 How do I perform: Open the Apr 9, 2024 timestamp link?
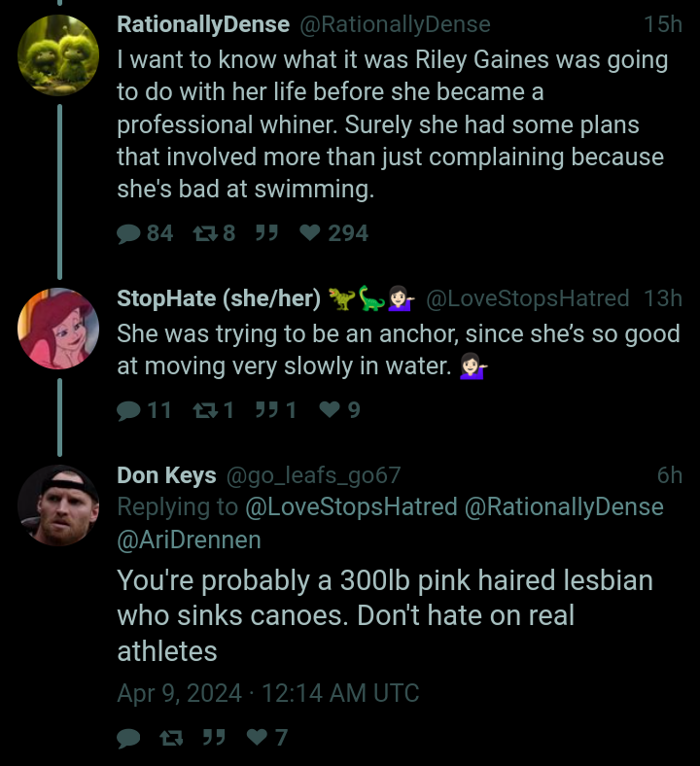pyautogui.click(x=268, y=693)
